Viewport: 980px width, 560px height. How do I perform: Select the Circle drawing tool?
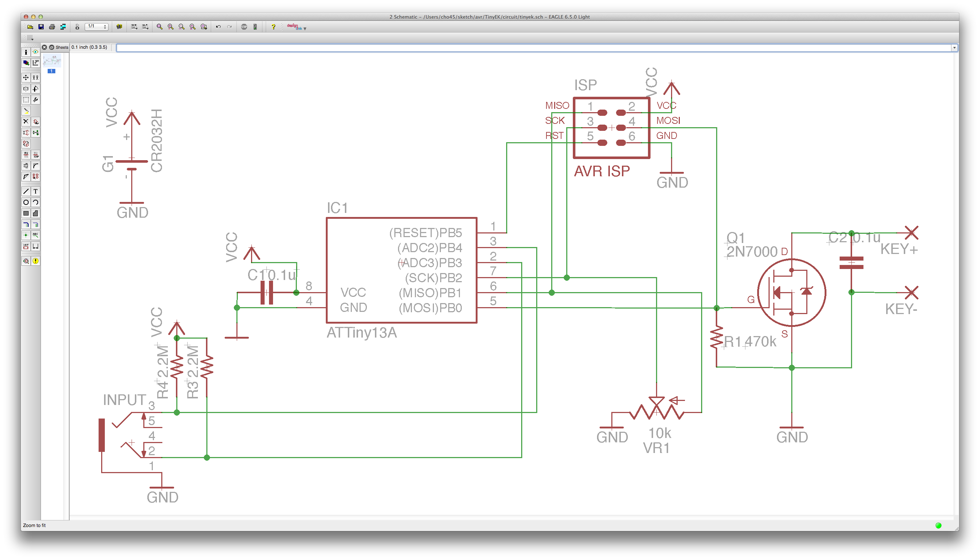click(x=26, y=202)
